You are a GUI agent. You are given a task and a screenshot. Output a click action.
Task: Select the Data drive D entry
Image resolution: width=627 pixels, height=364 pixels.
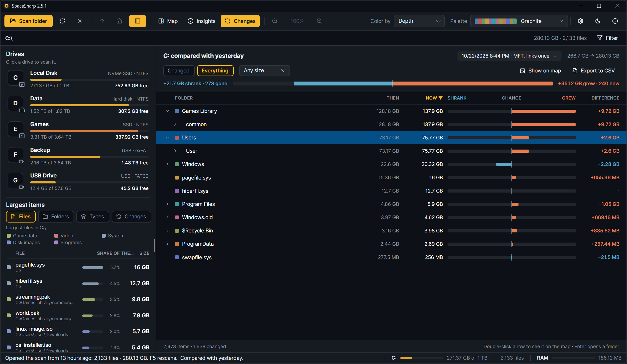(77, 105)
